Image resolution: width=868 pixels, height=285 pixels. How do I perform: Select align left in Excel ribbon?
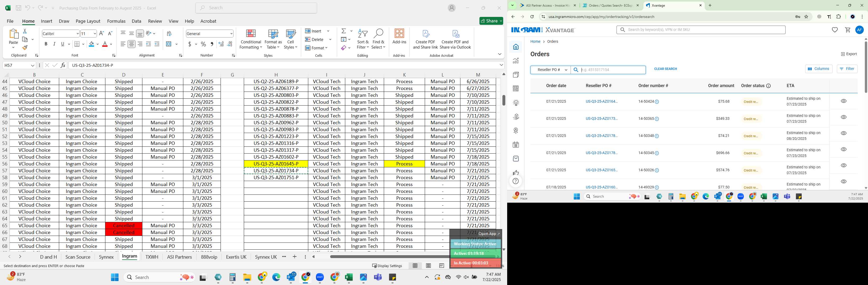point(123,44)
